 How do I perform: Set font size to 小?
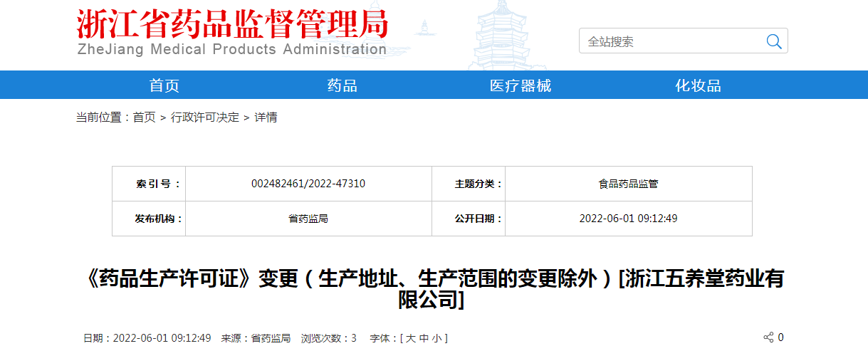[436, 338]
